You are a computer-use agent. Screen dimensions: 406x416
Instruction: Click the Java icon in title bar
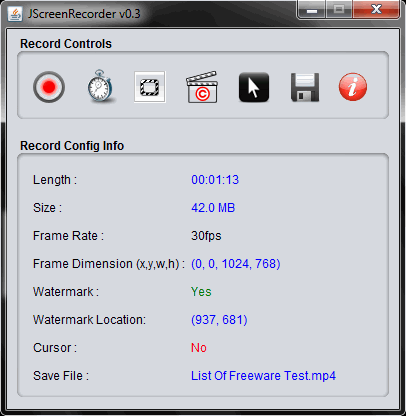(x=15, y=14)
